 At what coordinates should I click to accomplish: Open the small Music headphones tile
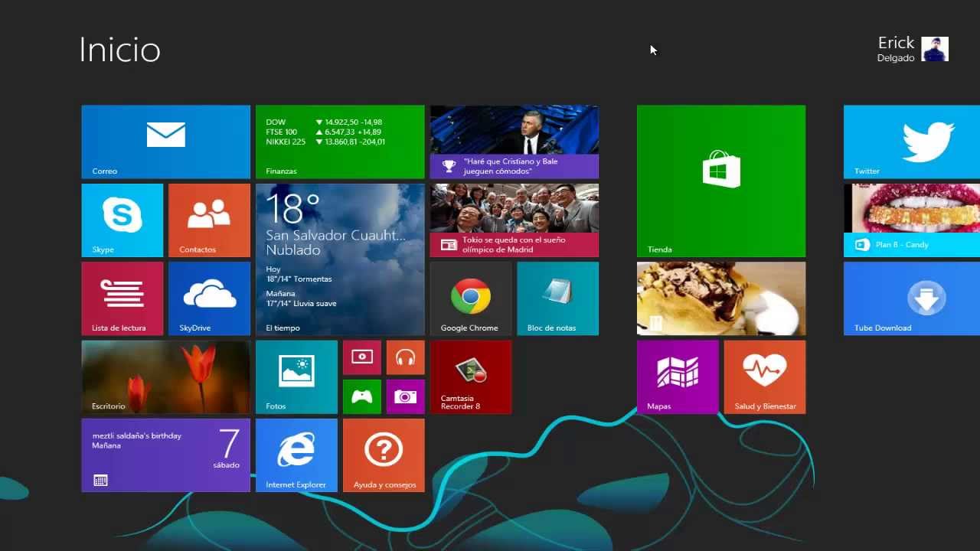406,357
